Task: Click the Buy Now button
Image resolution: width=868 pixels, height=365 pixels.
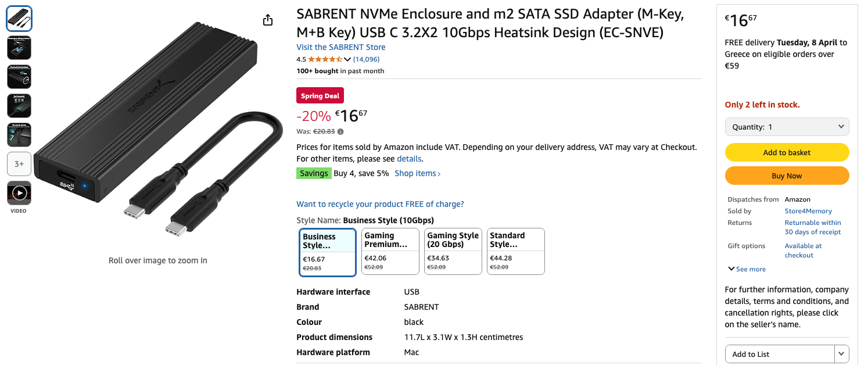Action: coord(787,176)
